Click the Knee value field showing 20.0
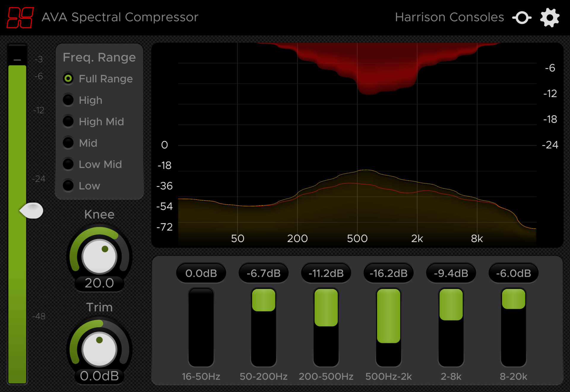The height and width of the screenshot is (392, 570). pos(99,283)
